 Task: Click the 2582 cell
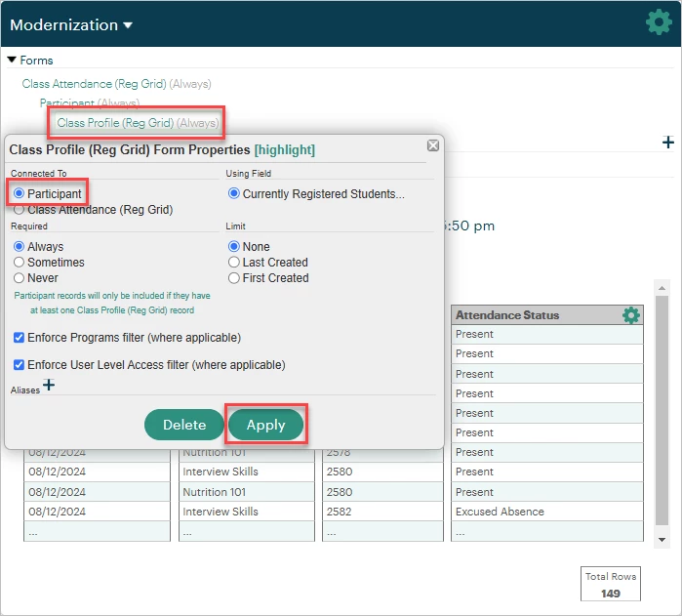382,512
